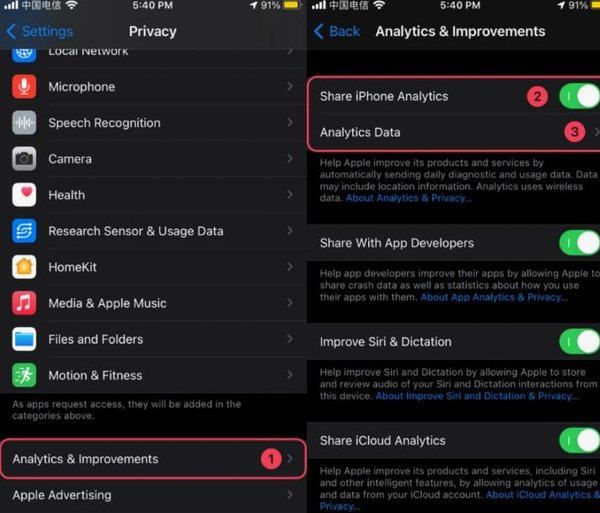Open Analytics Data via its chevron
Viewport: 600px width, 513px height.
coord(596,132)
